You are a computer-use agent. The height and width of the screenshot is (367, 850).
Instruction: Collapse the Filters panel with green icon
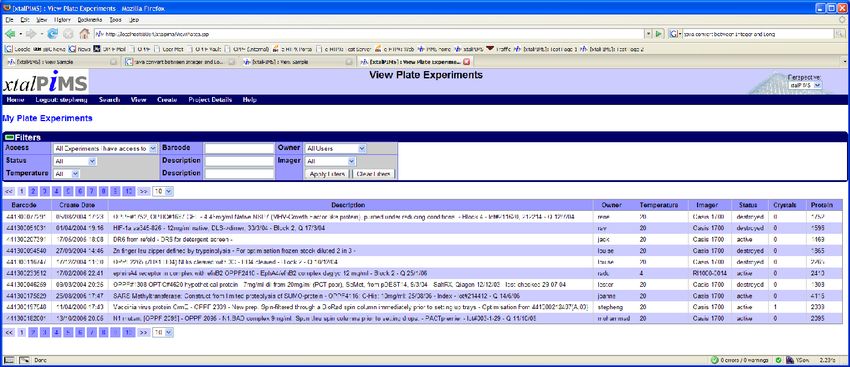pyautogui.click(x=9, y=138)
